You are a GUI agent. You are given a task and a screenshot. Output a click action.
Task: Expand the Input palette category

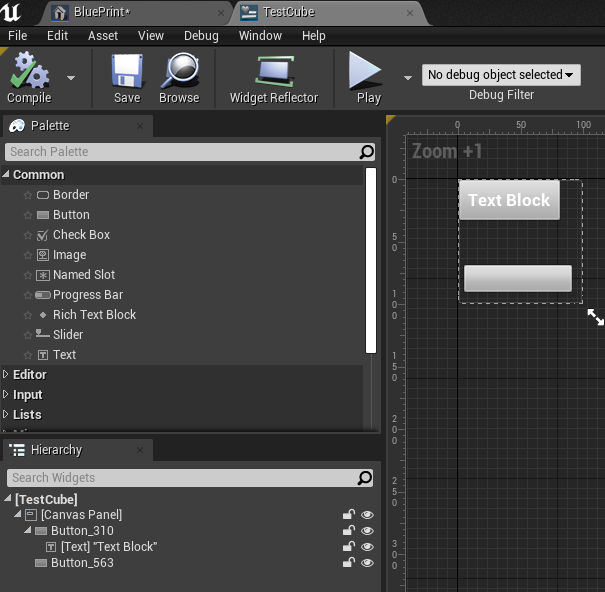[5, 394]
